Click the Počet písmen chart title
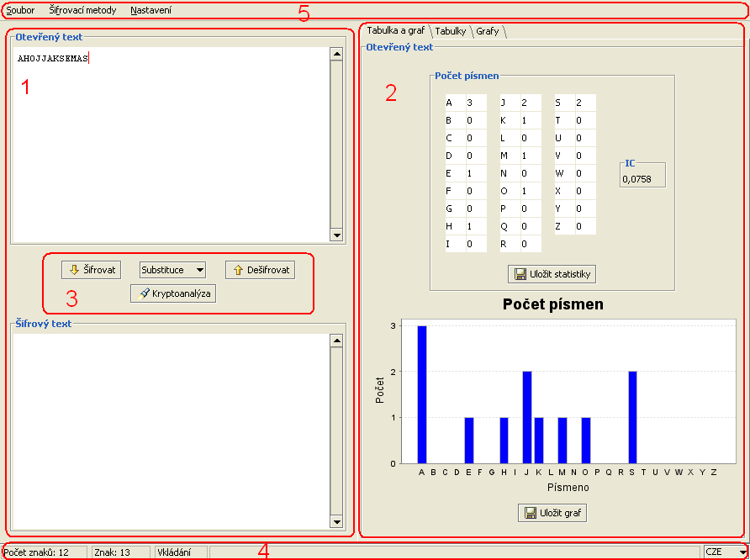 coord(553,304)
